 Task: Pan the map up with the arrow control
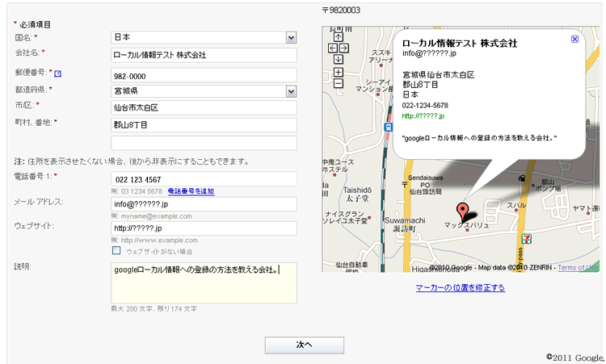pos(339,37)
